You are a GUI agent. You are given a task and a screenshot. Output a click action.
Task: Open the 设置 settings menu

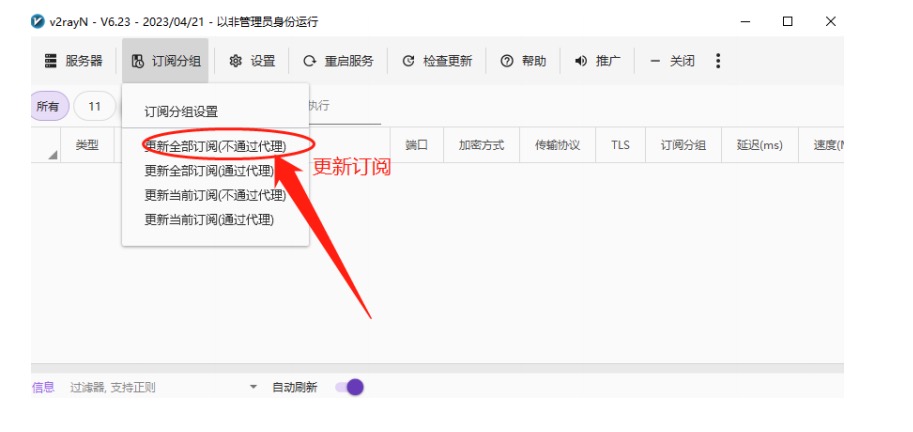(252, 61)
